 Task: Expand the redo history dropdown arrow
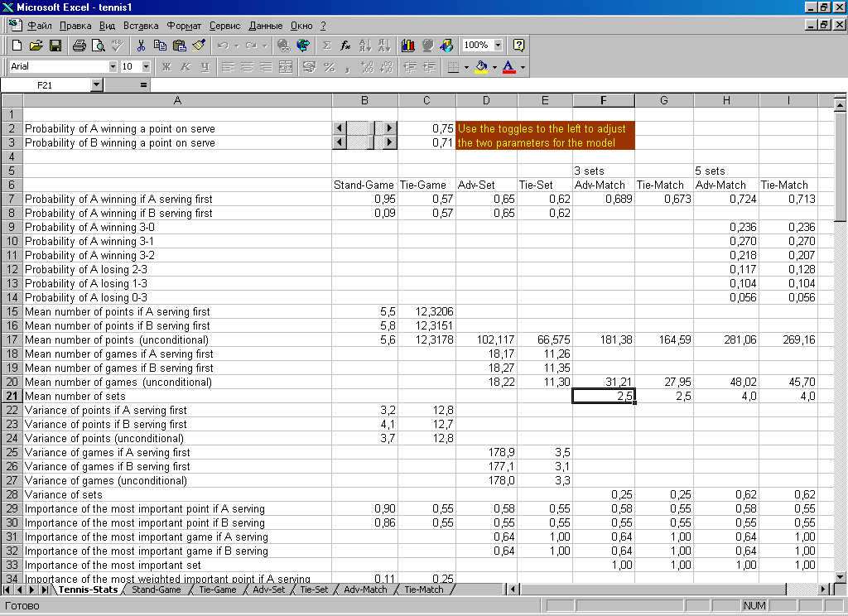[x=264, y=46]
